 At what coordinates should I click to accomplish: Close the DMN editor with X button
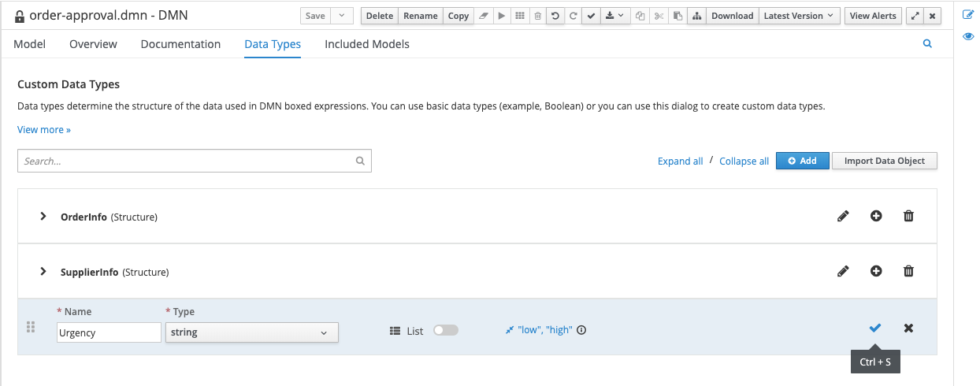coord(933,16)
